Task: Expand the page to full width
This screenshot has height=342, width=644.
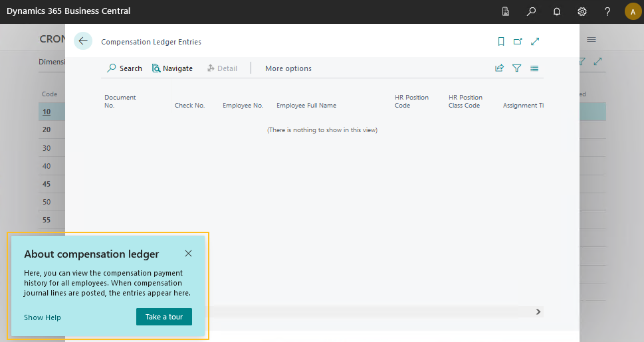Action: click(535, 42)
